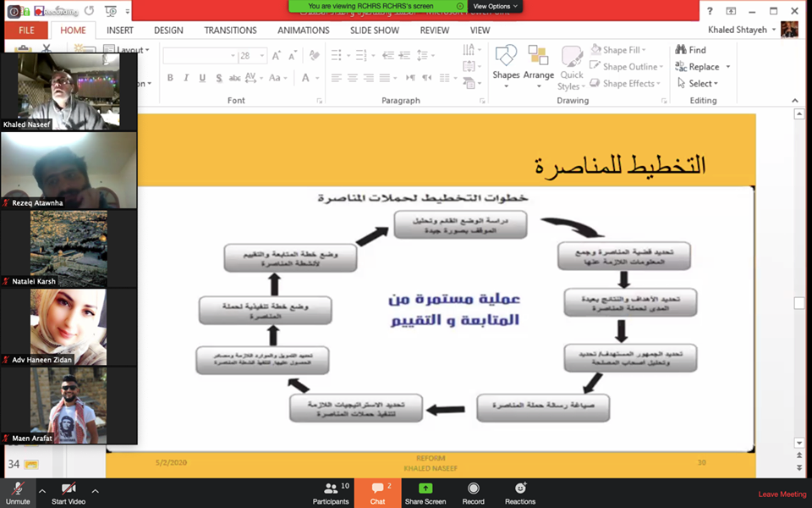Leave the meeting via Leave Meeting
This screenshot has height=508, width=812.
tap(782, 494)
